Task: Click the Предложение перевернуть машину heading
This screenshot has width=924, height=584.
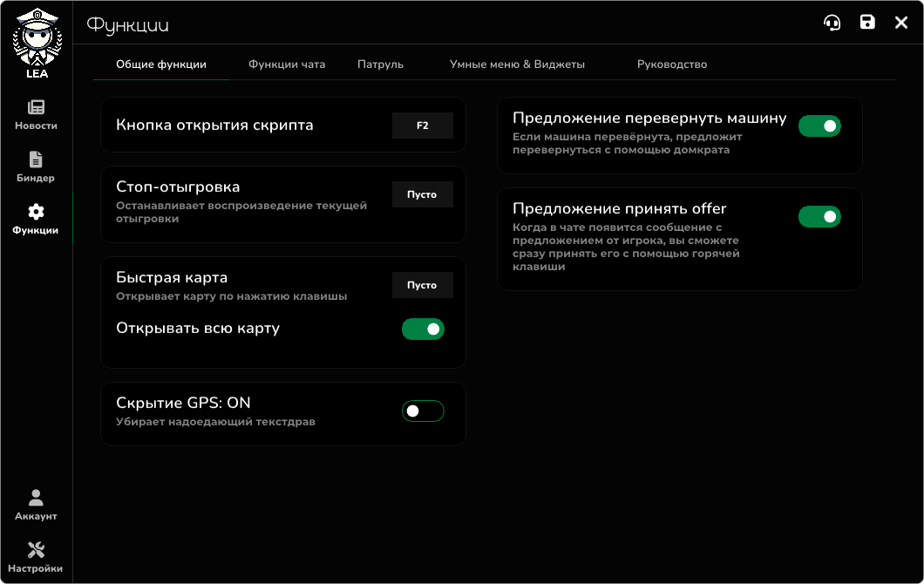Action: [x=649, y=119]
